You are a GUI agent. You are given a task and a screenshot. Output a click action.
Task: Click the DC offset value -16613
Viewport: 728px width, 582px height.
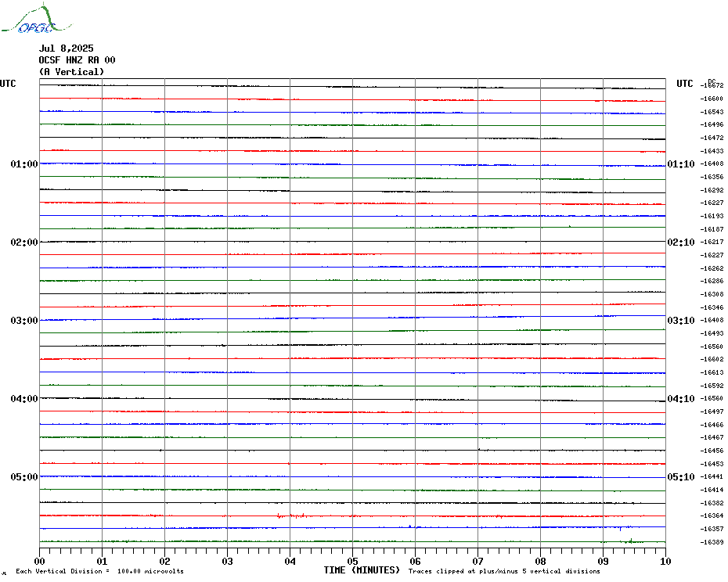coord(712,372)
